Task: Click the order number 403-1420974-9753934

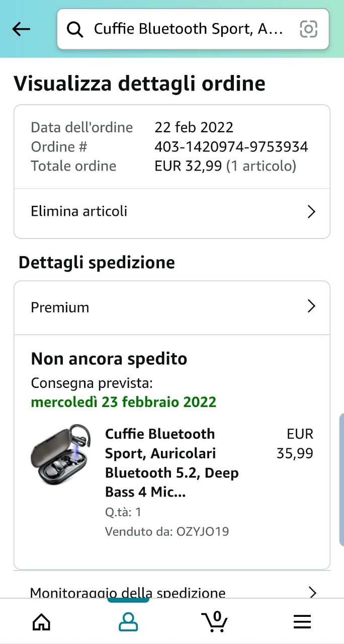Action: coord(231,147)
